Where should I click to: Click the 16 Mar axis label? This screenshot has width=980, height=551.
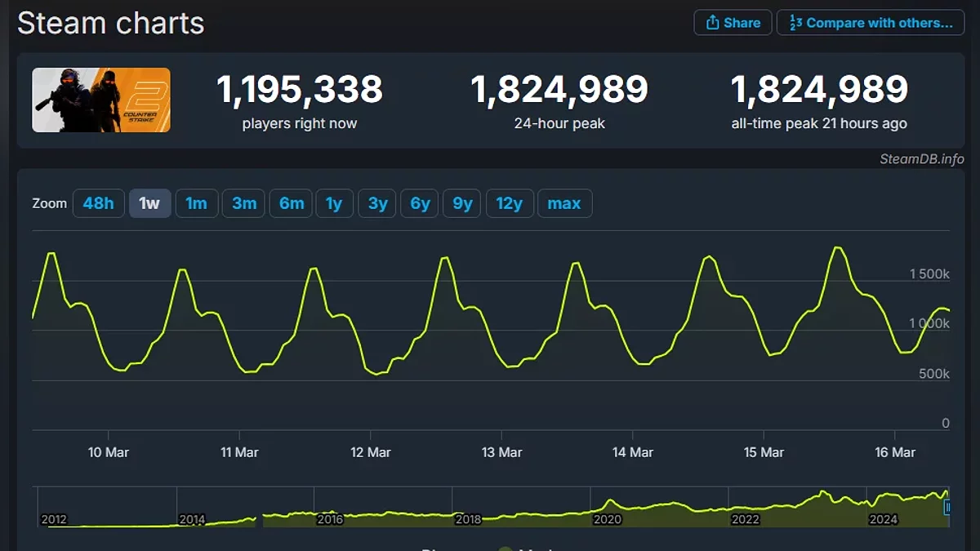(894, 452)
